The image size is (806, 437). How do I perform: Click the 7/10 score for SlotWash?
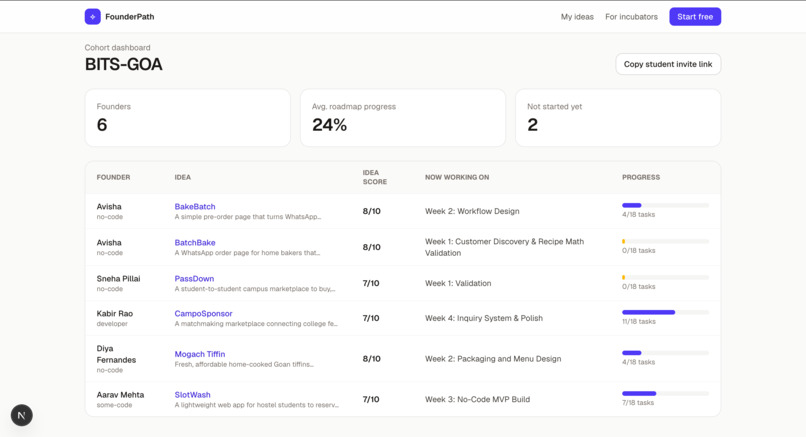(371, 399)
